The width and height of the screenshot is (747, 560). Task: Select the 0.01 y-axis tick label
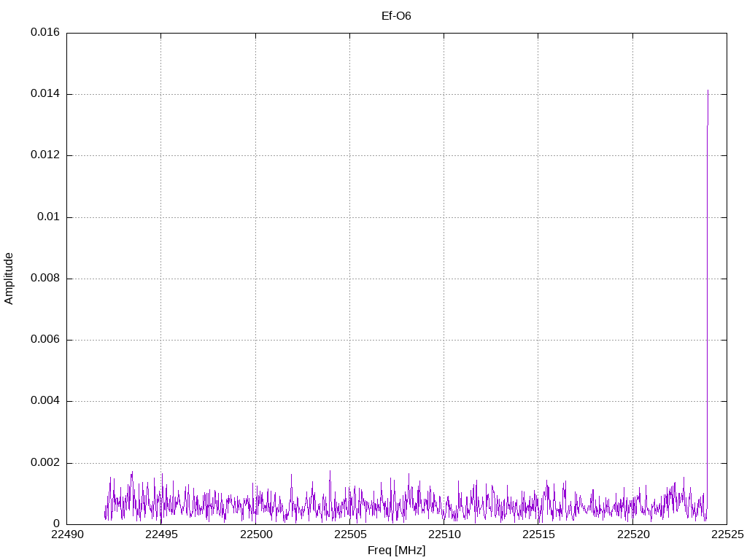pos(49,217)
